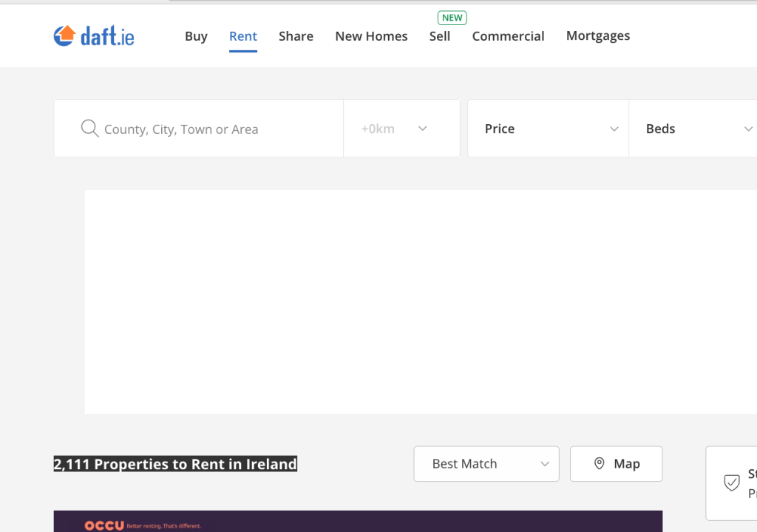Go to the Share section

click(x=296, y=36)
